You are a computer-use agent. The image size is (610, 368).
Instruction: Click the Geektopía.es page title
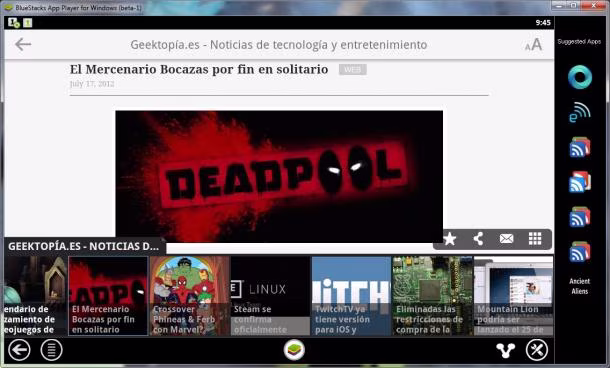(x=279, y=45)
